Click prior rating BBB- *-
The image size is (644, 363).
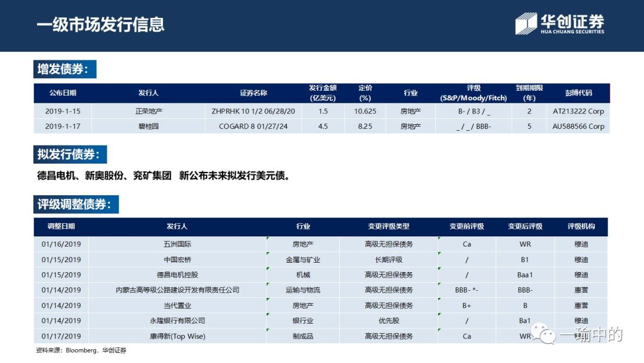466,290
